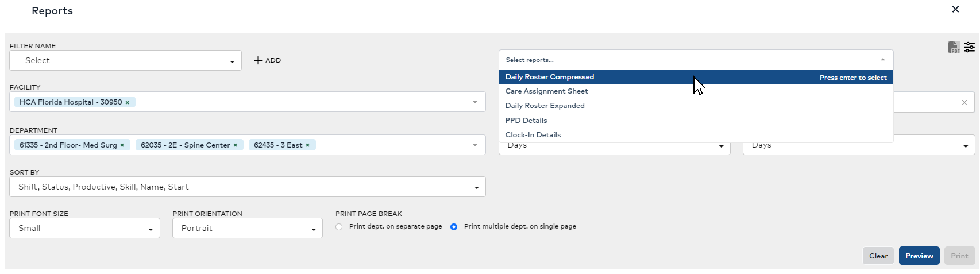Clear the field with the X icon
980x274 pixels.
pyautogui.click(x=964, y=102)
